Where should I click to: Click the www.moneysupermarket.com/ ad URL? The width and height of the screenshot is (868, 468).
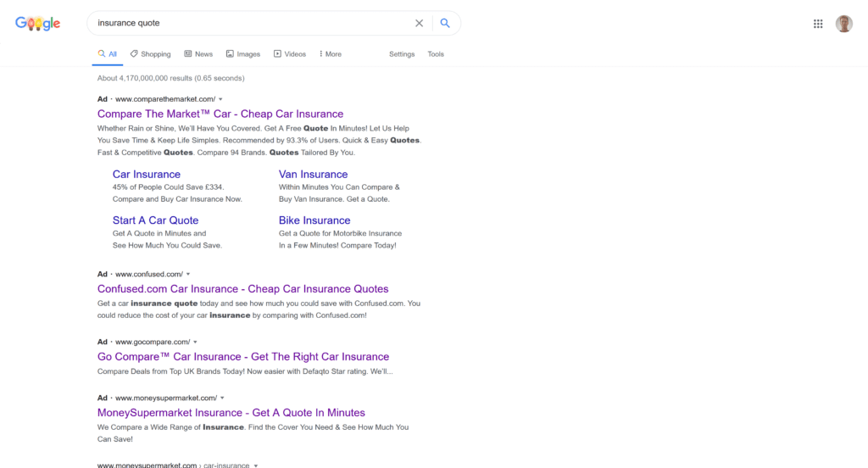point(166,398)
